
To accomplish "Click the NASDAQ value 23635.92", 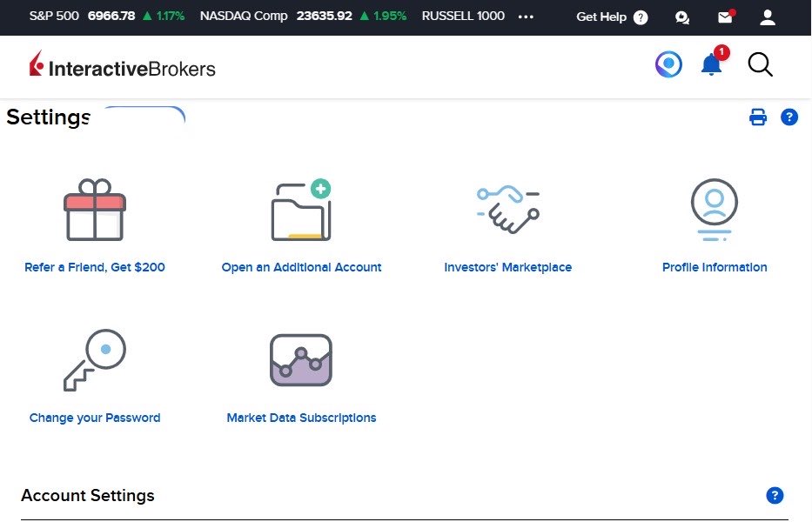I will [324, 16].
